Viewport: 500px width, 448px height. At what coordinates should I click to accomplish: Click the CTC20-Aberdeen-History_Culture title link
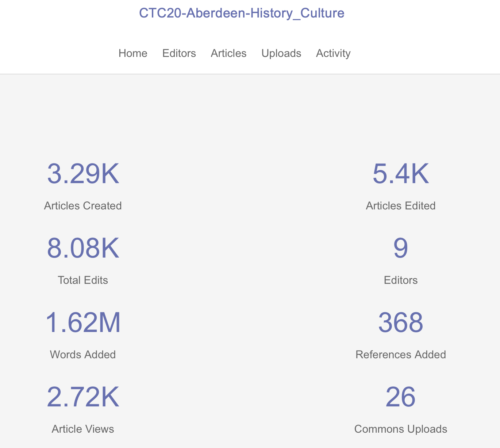[x=241, y=13]
